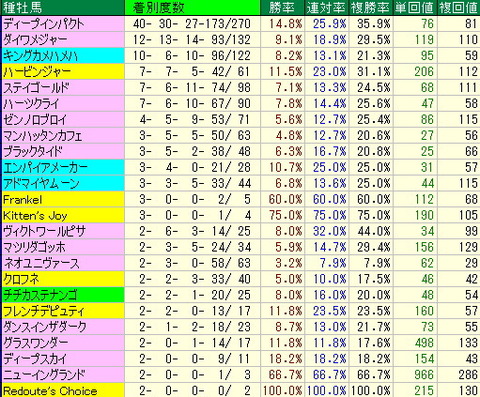Click Kitten's Joy win rate 75.0%
This screenshot has width=480, height=397.
(286, 216)
